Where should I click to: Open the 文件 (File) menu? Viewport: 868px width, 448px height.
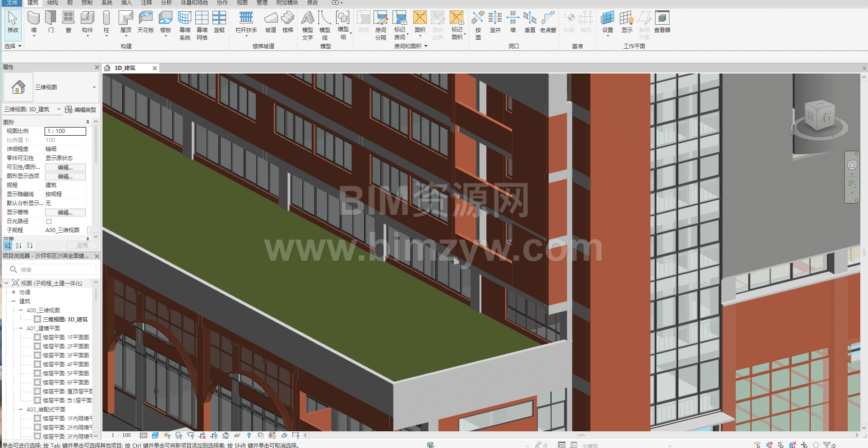(12, 3)
